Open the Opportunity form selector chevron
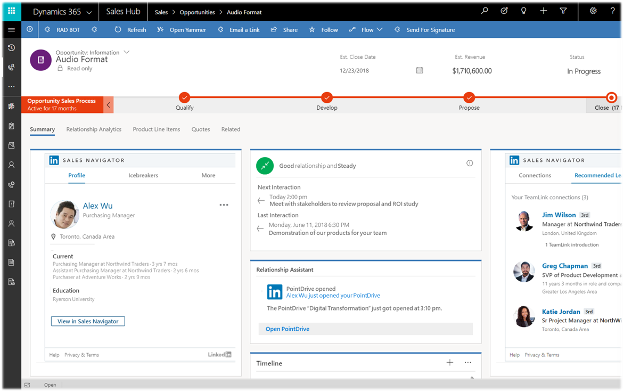This screenshot has height=392, width=624. (127, 52)
